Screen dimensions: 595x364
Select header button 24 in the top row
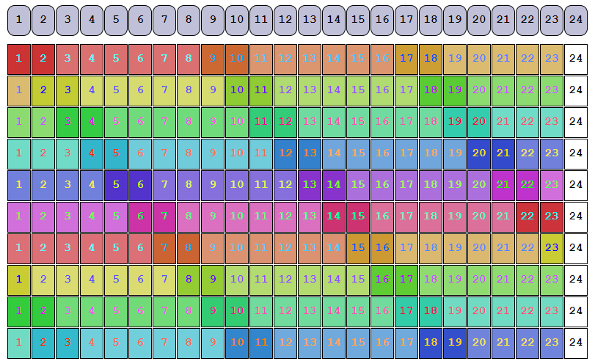pos(576,20)
